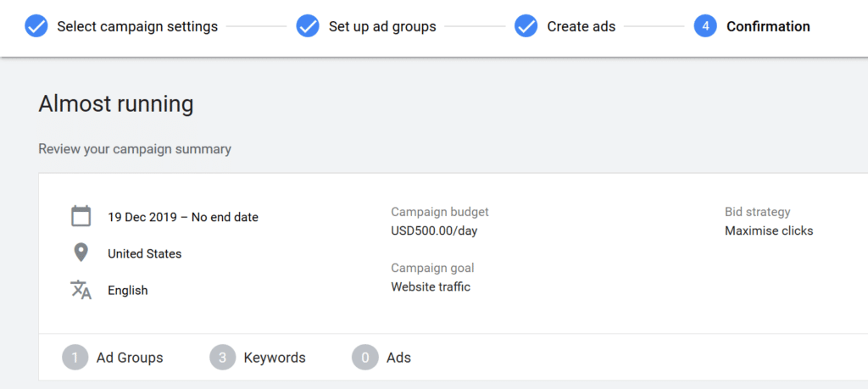
Task: Click the Set up ad groups checkmark icon
Action: [308, 26]
